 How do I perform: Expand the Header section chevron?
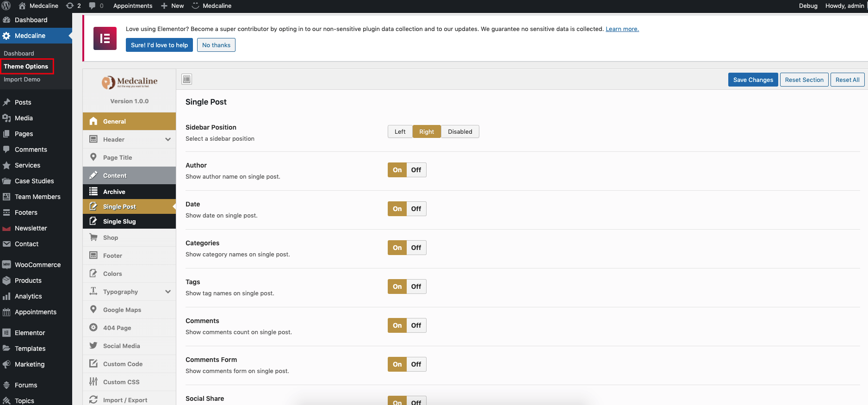pyautogui.click(x=167, y=139)
